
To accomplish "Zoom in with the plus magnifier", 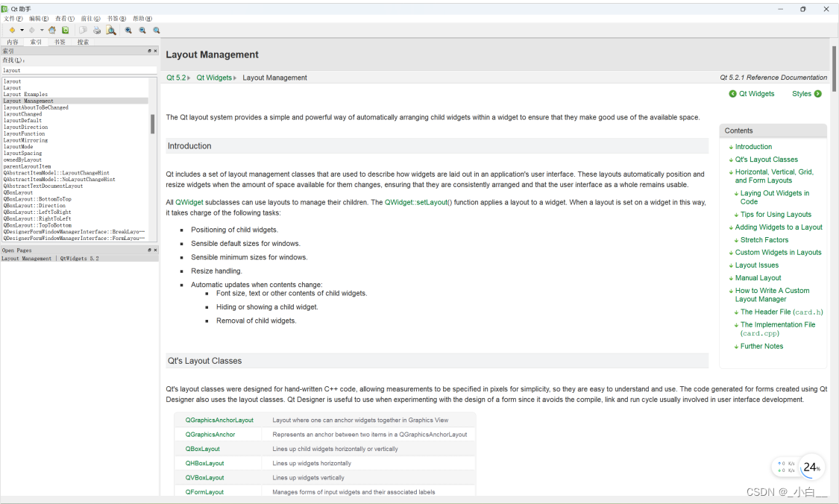I will pyautogui.click(x=128, y=31).
